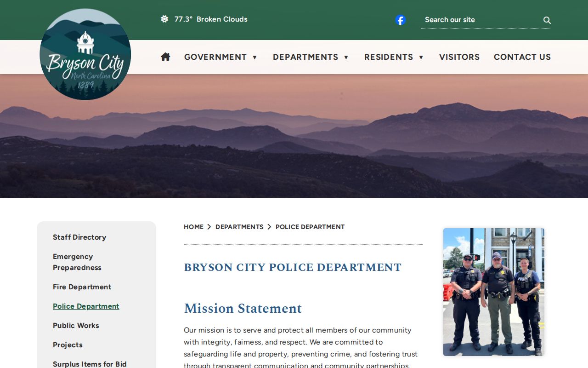Viewport: 588px width, 368px height.
Task: Click the Departments breadcrumb link
Action: pos(239,227)
